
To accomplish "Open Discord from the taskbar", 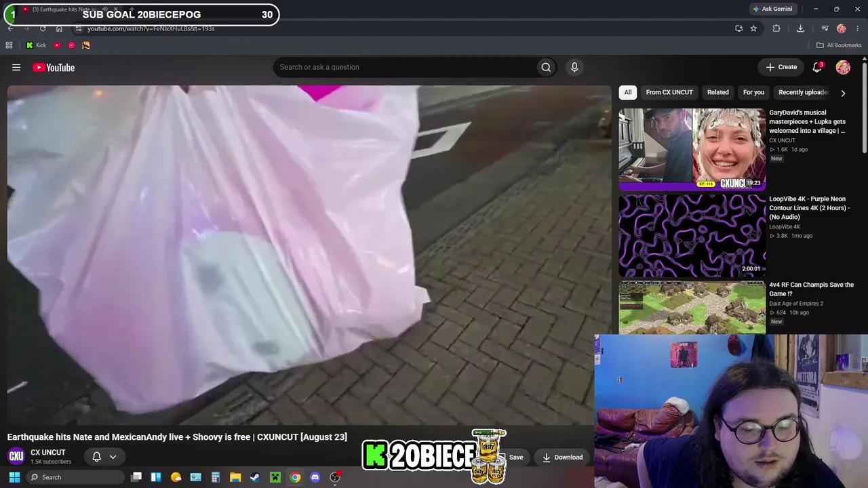I will click(x=315, y=477).
